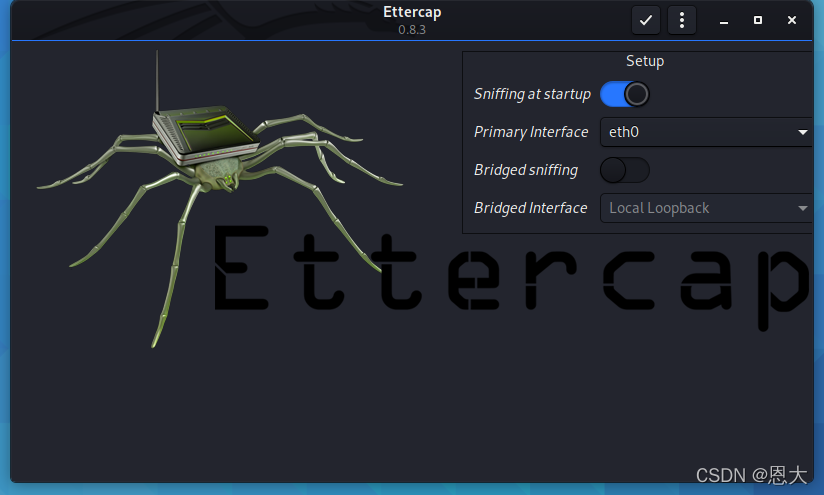
Task: Open the three-dot options menu
Action: point(681,20)
